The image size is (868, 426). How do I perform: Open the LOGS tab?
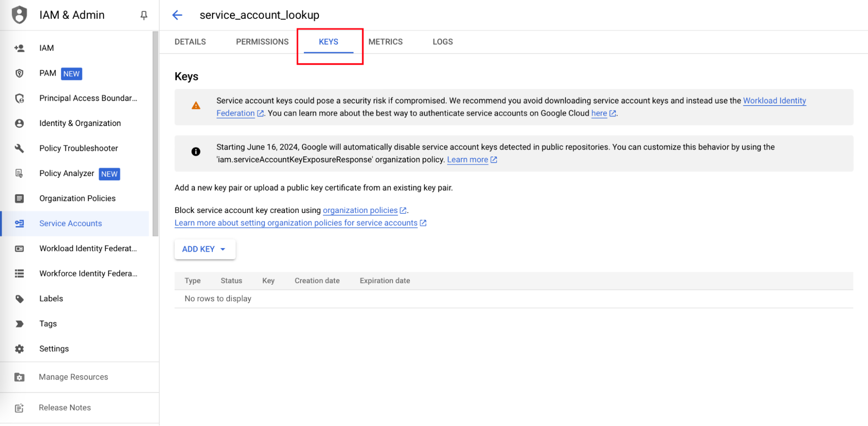pos(442,42)
